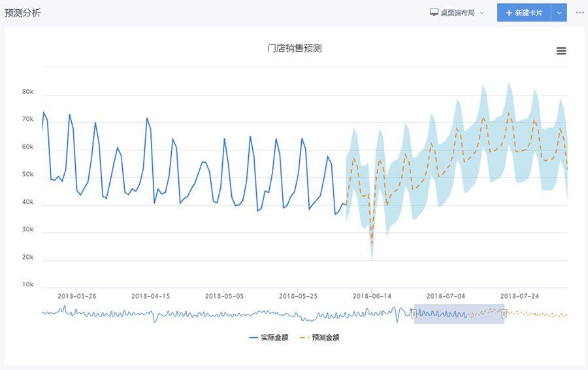Click the 预测分析 page title
This screenshot has width=588, height=370.
click(22, 13)
